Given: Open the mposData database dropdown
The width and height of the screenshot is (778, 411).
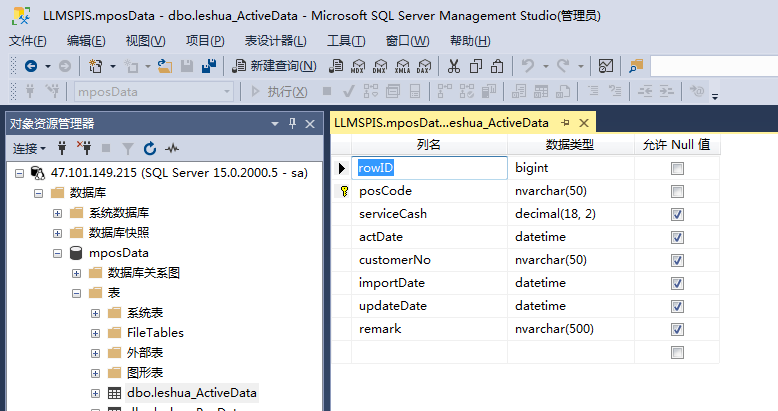Looking at the screenshot, I should point(227,91).
